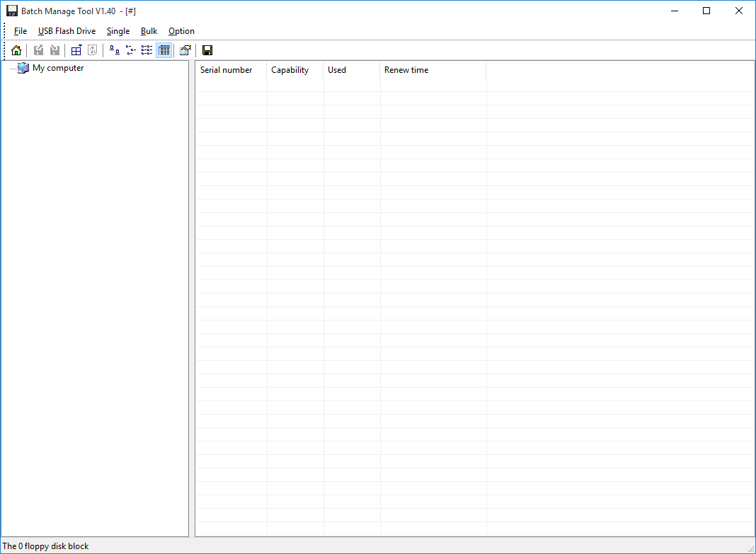756x554 pixels.
Task: Open the USB Flash Drive menu
Action: point(67,31)
